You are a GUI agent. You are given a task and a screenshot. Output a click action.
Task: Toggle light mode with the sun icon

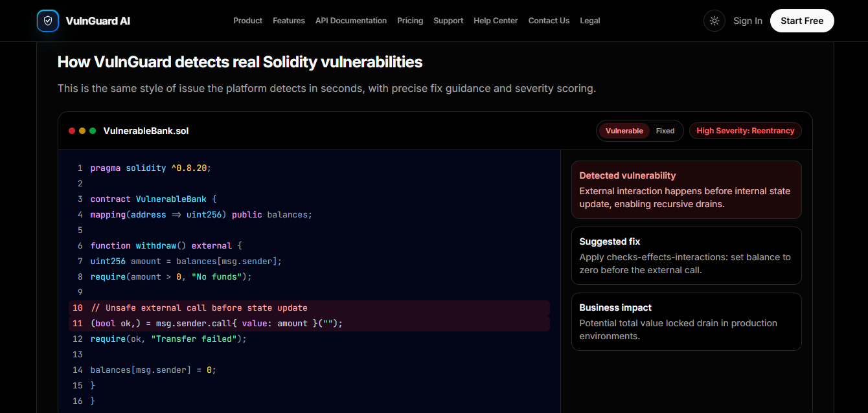click(714, 20)
